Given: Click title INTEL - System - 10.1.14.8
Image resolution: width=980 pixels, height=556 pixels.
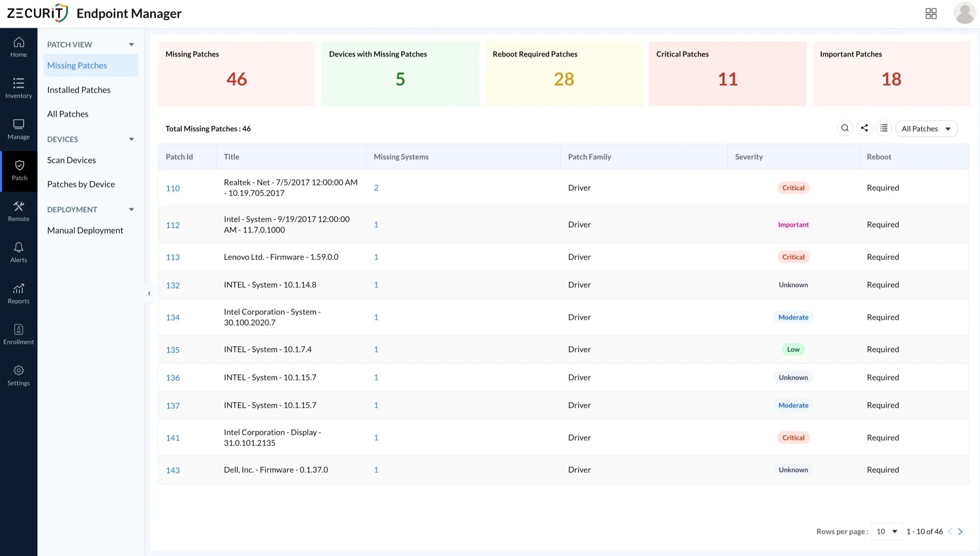Looking at the screenshot, I should [270, 285].
